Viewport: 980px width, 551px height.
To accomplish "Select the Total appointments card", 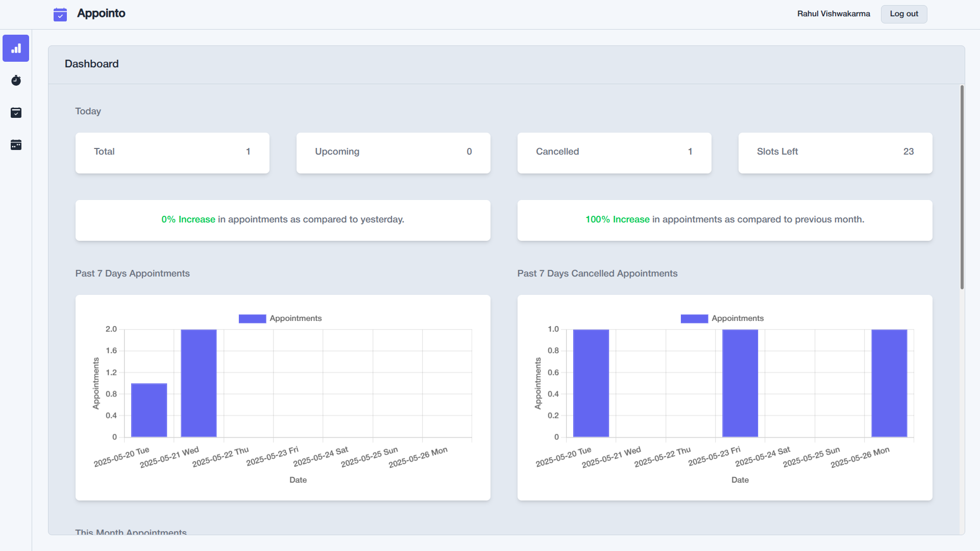I will 172,153.
